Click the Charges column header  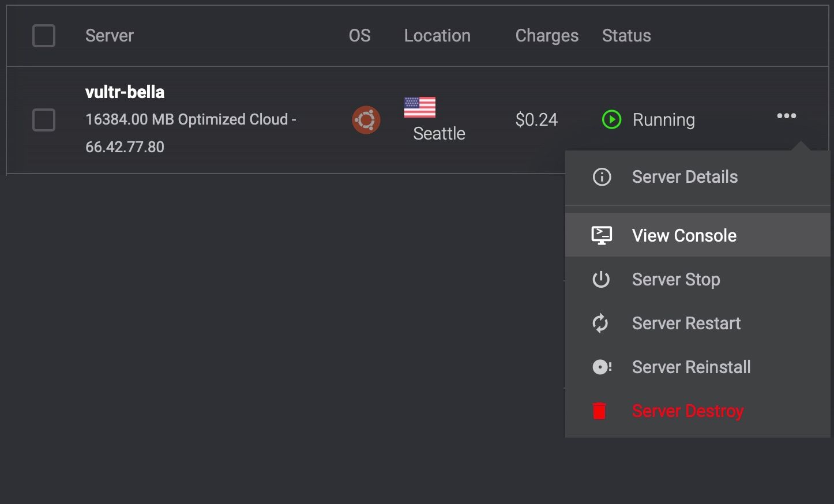[547, 36]
